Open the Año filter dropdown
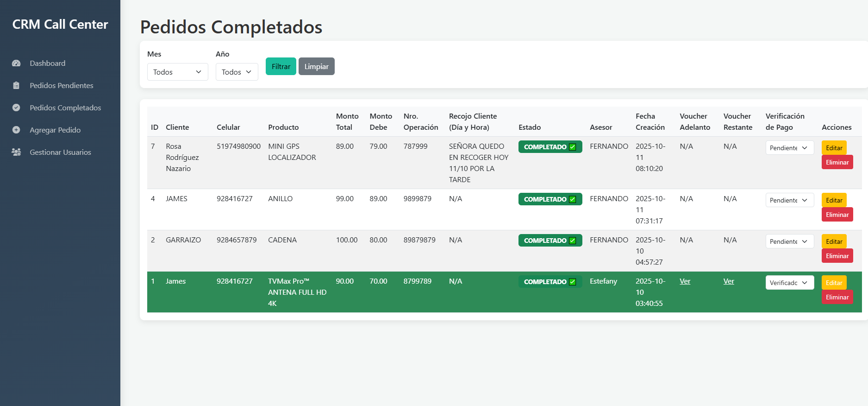The image size is (868, 406). click(237, 72)
